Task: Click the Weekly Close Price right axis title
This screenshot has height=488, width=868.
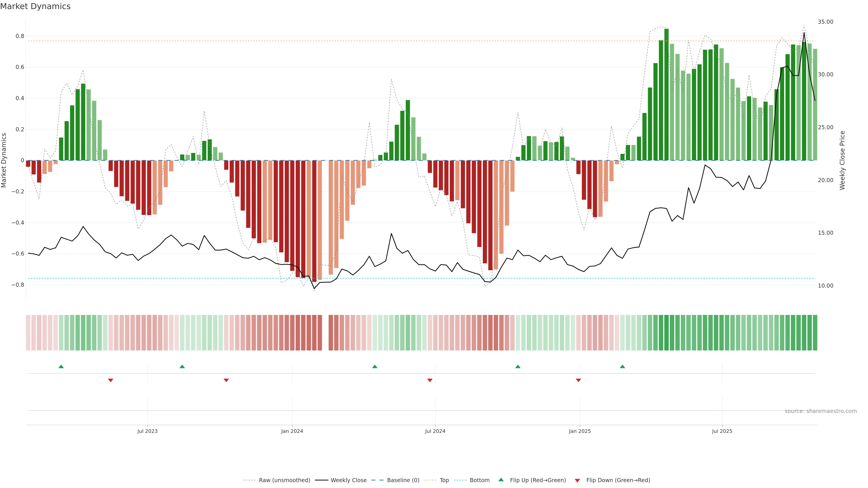Action: 842,160
